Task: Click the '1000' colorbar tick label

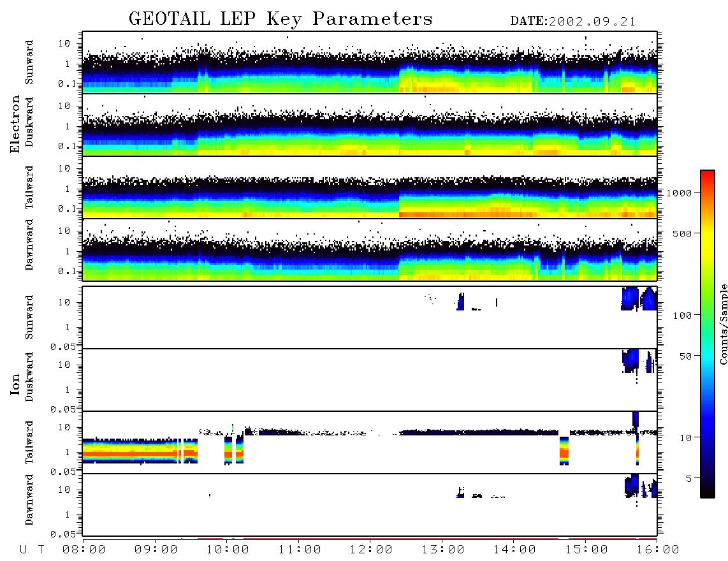Action: 679,193
